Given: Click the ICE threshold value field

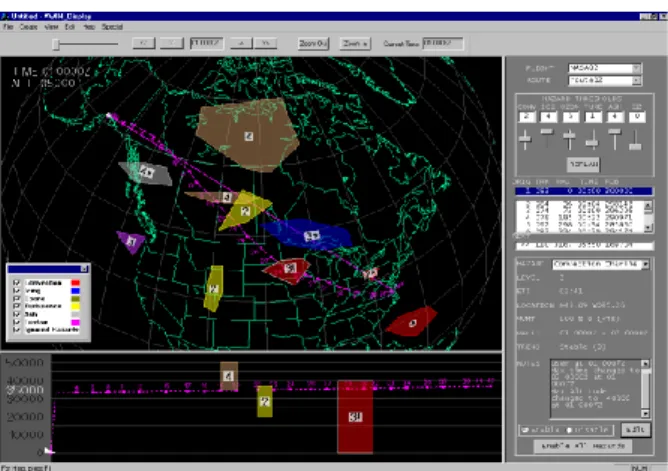Looking at the screenshot, I should click(549, 117).
